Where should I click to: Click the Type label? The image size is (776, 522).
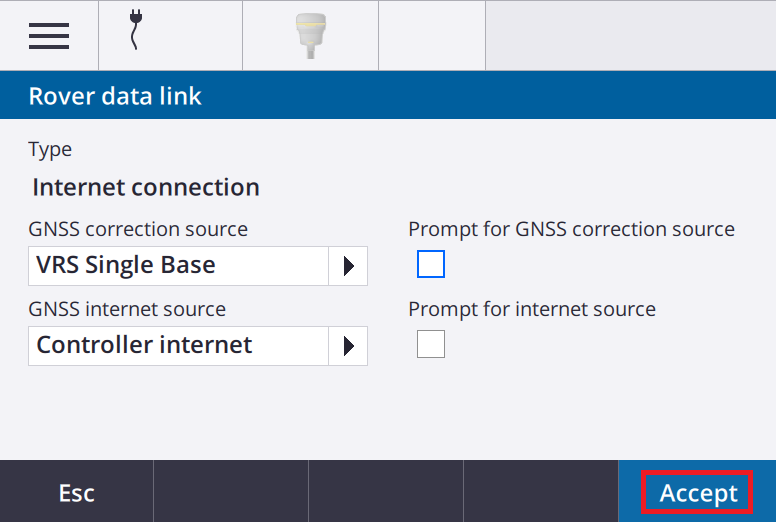point(50,149)
